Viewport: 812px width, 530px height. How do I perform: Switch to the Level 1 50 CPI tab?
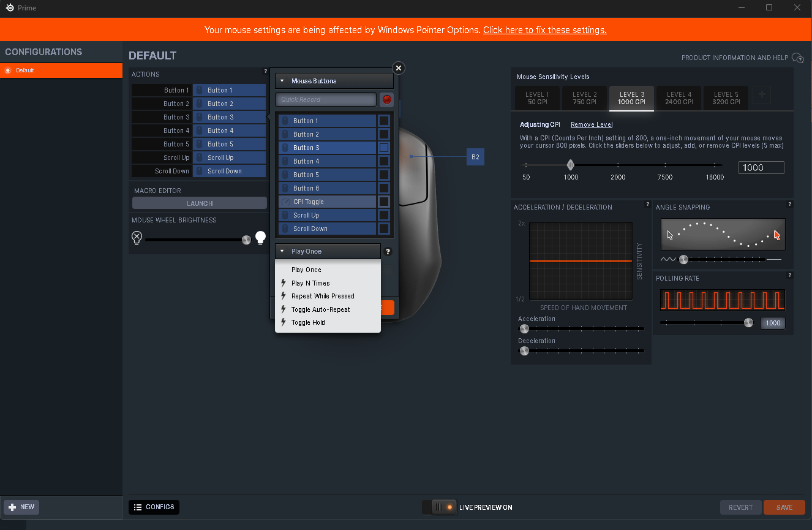(537, 98)
